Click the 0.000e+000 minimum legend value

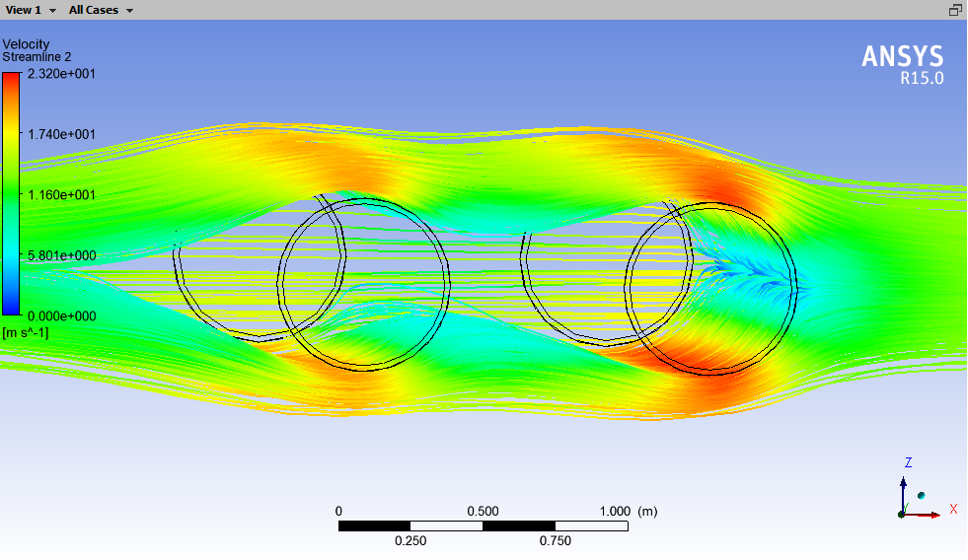61,316
